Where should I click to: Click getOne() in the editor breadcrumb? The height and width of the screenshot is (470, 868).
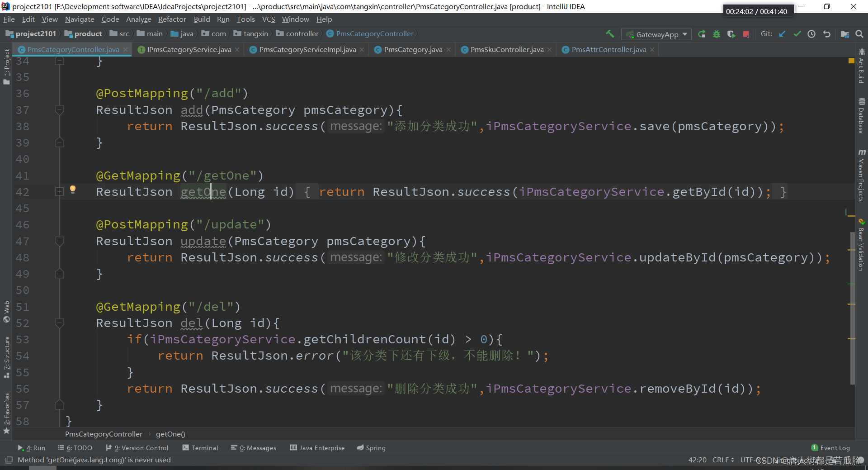pos(170,434)
